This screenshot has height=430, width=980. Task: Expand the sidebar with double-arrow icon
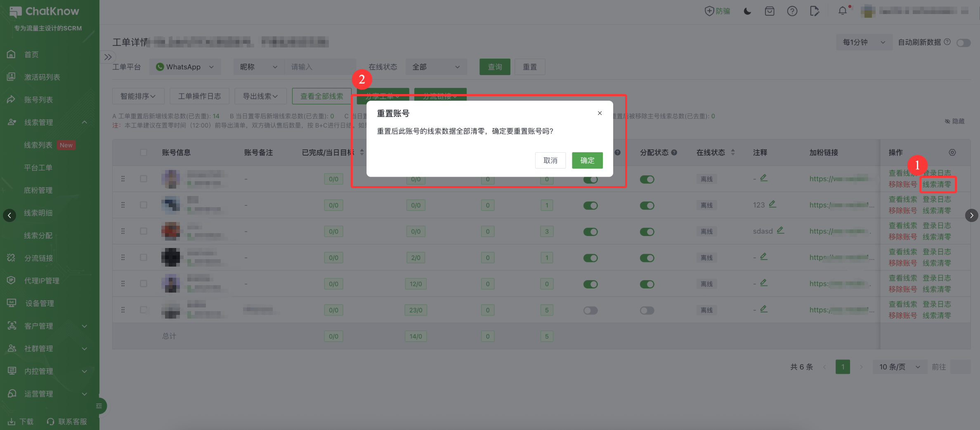(x=108, y=57)
